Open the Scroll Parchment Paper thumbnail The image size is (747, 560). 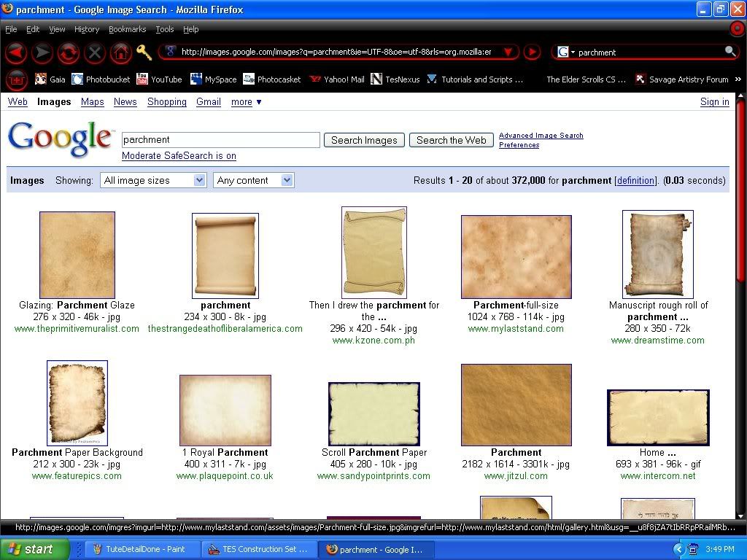click(374, 414)
